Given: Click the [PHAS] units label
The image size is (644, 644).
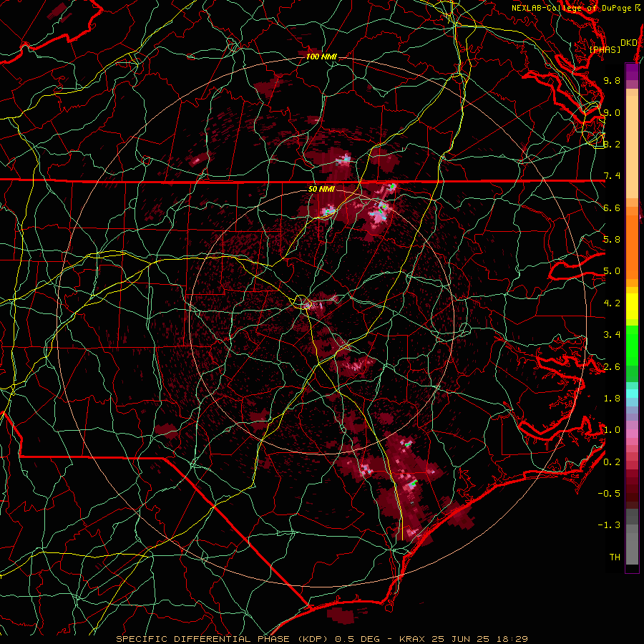Looking at the screenshot, I should pyautogui.click(x=605, y=50).
